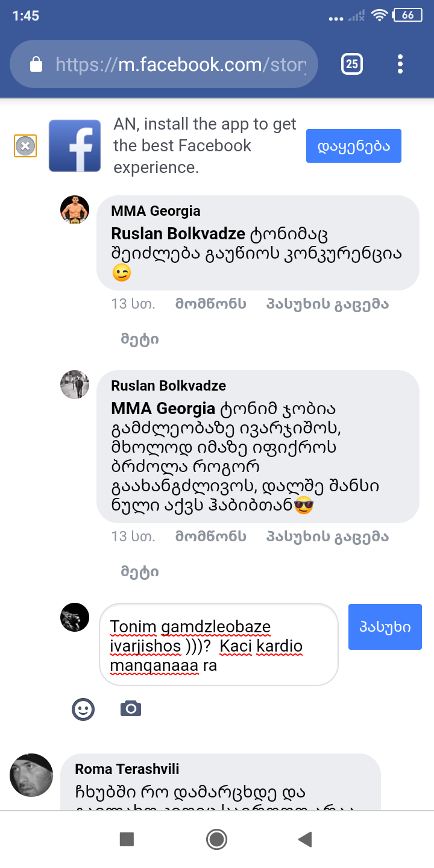
Task: Tap the Facebook logo in the banner
Action: [x=75, y=145]
